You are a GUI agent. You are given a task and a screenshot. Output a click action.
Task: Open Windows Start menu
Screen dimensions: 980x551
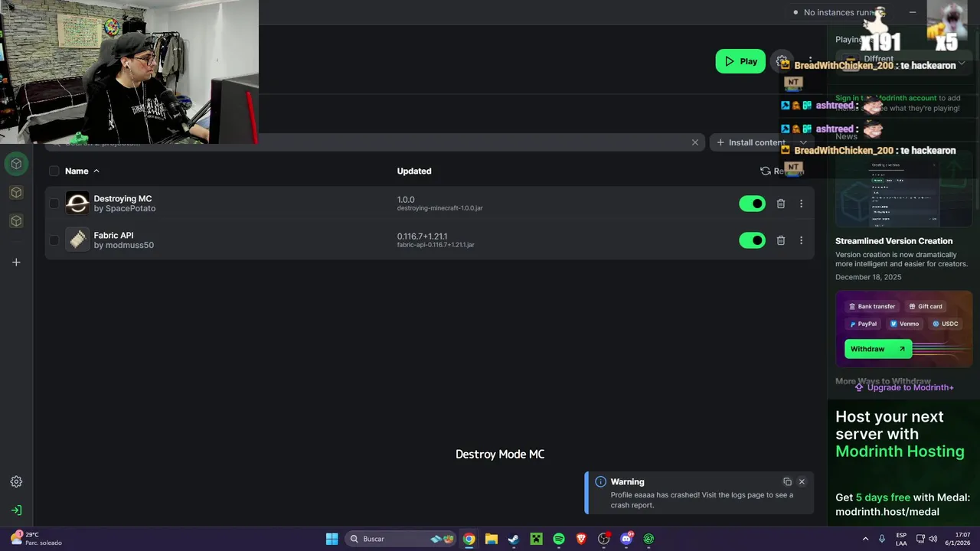point(332,539)
